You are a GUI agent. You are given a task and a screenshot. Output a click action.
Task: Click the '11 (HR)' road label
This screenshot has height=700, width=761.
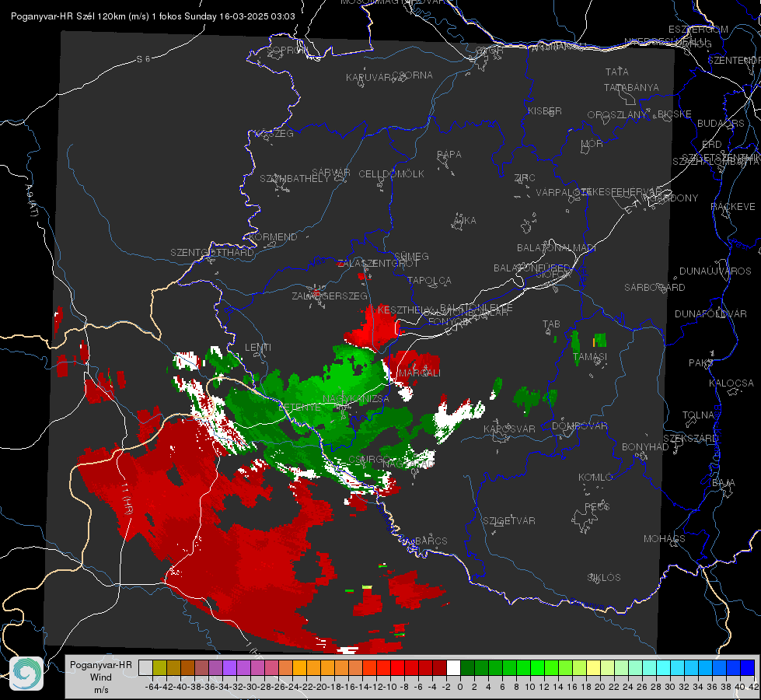pos(127,499)
